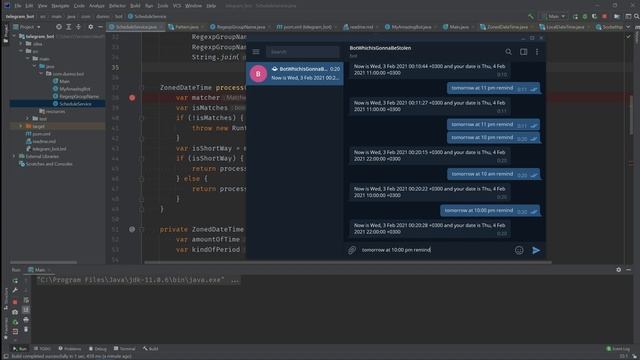
Task: Open Telegram hamburger menu
Action: click(256, 52)
